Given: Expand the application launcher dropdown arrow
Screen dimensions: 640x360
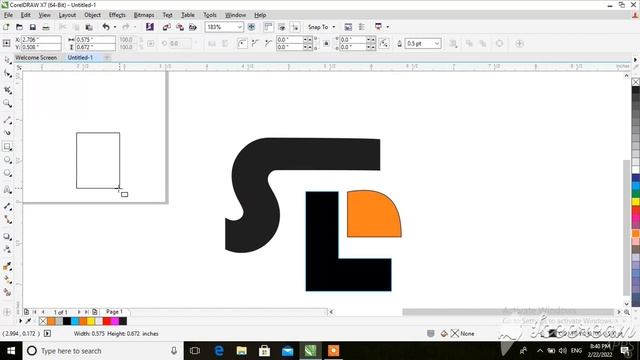Looking at the screenshot, I should [387, 27].
